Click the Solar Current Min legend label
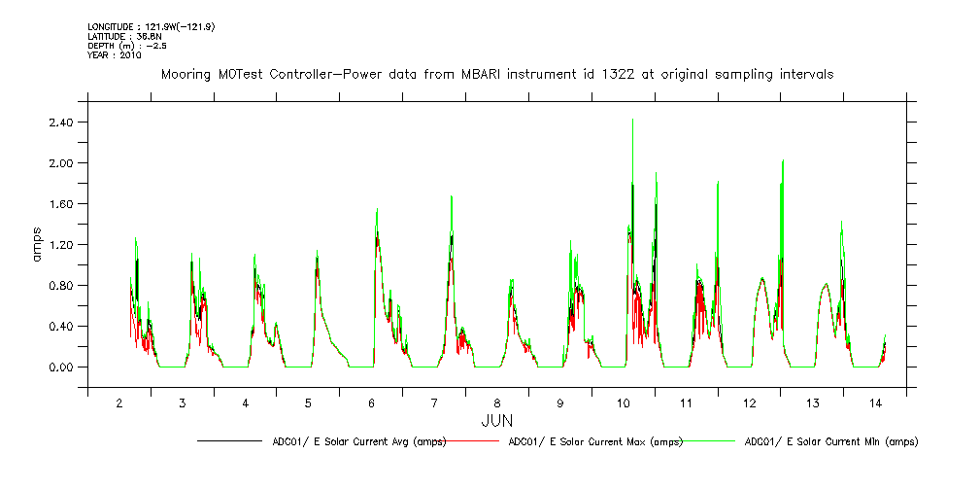This screenshot has width=980, height=490. pos(830,441)
